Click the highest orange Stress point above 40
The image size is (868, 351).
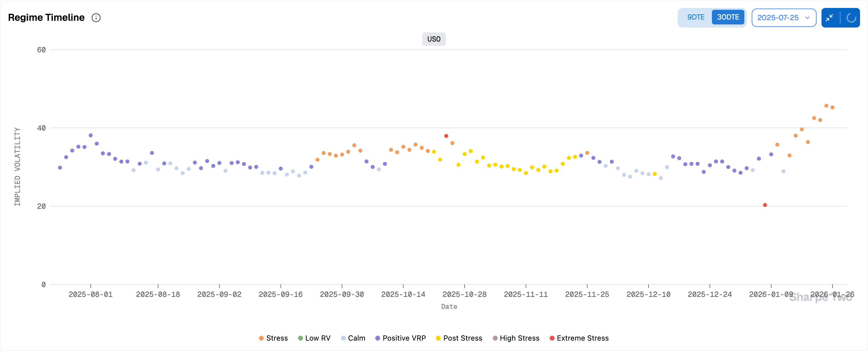pyautogui.click(x=826, y=106)
